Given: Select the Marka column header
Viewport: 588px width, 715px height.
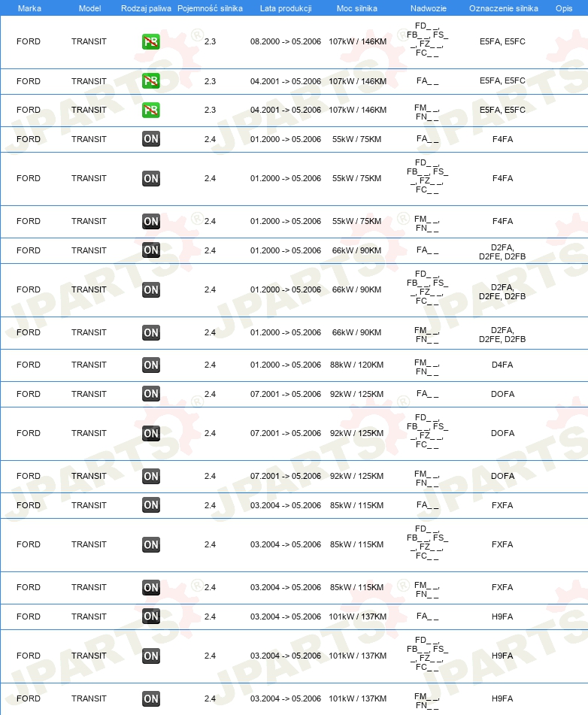Looking at the screenshot, I should pos(29,8).
